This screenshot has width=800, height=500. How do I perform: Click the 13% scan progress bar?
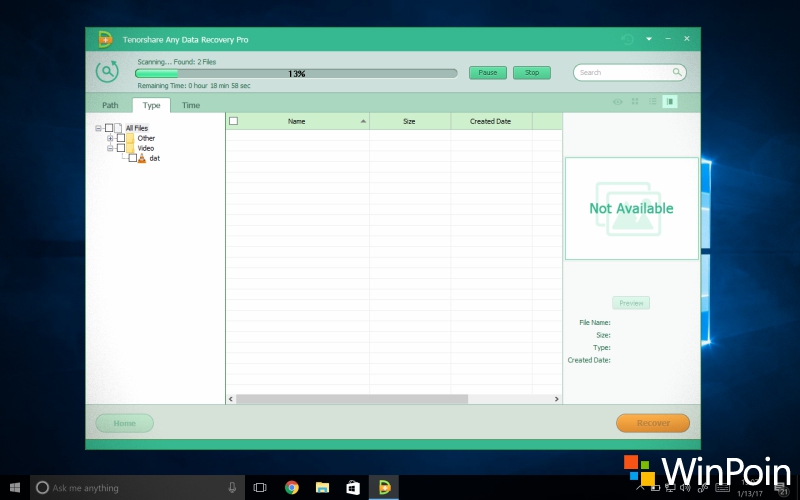click(296, 73)
